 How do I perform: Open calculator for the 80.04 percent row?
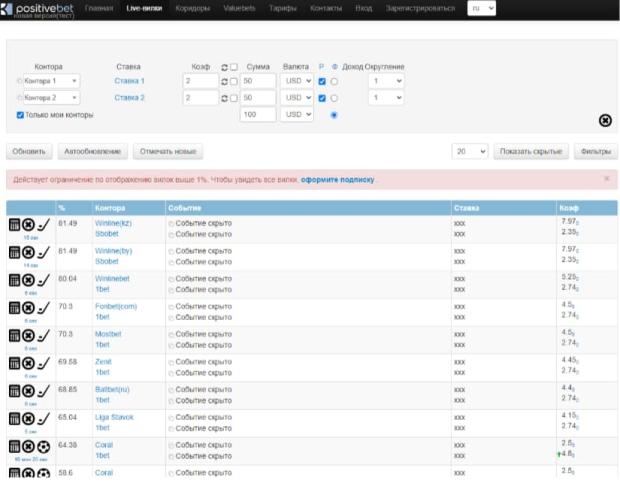coord(14,280)
